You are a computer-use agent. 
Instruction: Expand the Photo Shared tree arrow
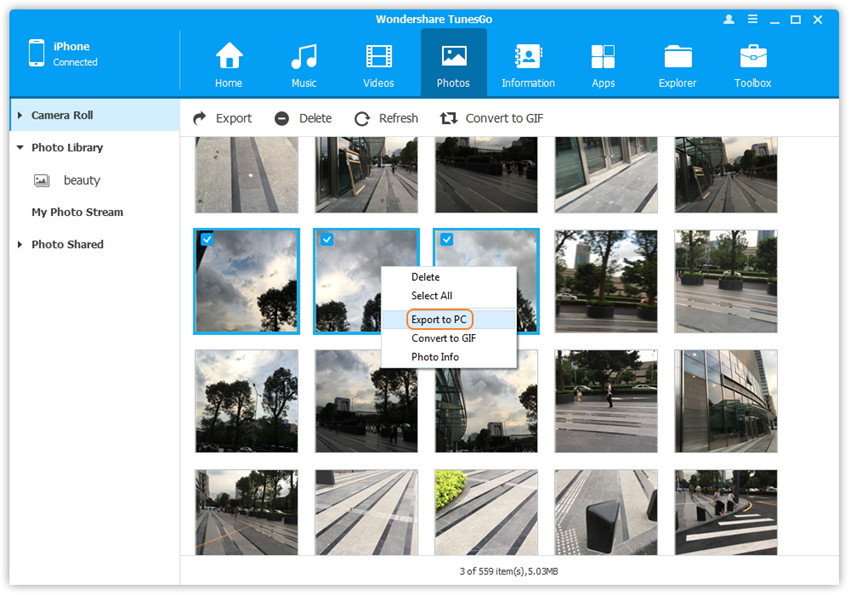[20, 245]
